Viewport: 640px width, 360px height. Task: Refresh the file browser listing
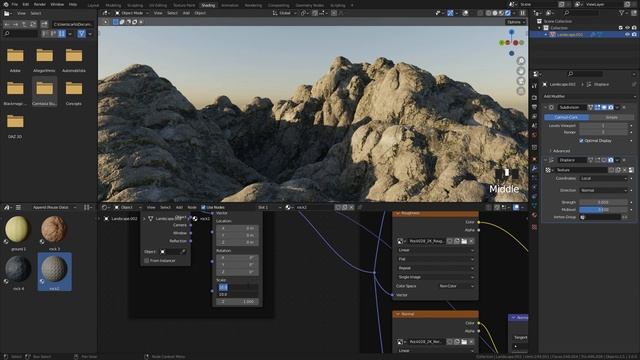point(33,24)
